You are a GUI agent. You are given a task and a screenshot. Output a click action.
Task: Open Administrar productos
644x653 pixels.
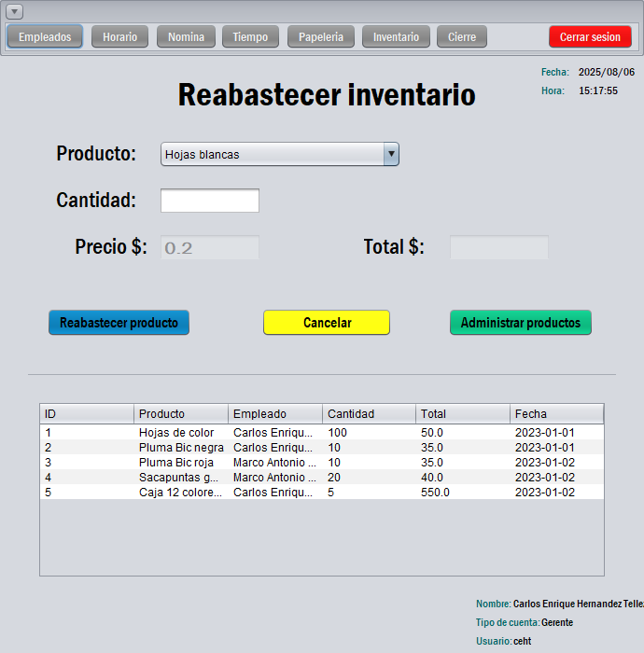[x=521, y=323]
